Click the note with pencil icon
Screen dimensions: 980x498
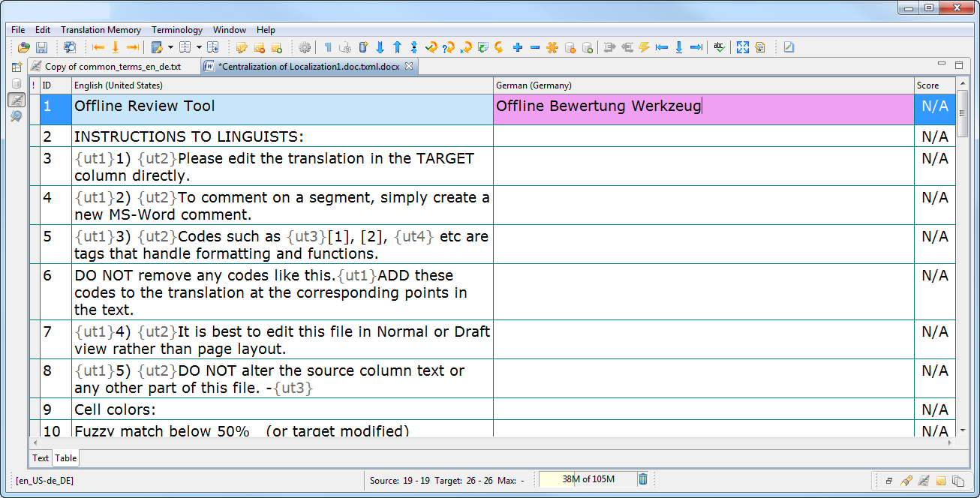242,47
